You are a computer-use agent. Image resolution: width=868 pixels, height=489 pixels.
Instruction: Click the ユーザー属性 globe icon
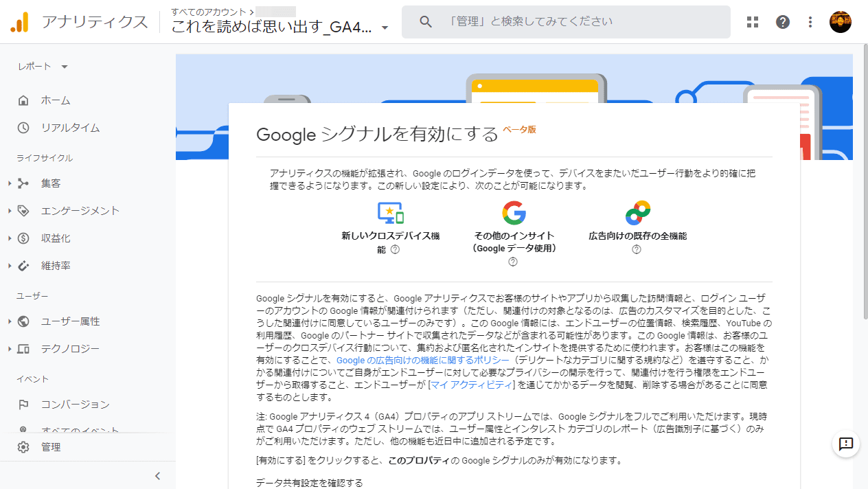(23, 321)
